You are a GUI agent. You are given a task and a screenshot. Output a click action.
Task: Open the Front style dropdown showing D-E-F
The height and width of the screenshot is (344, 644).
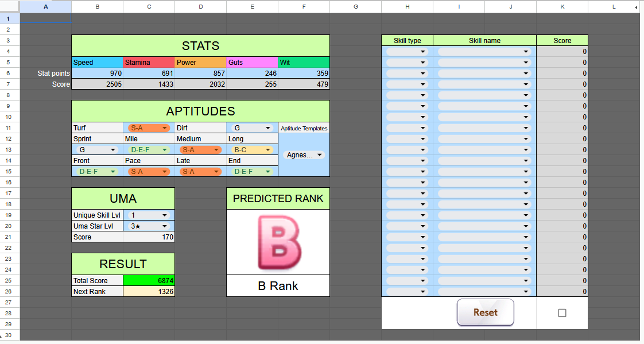96,171
